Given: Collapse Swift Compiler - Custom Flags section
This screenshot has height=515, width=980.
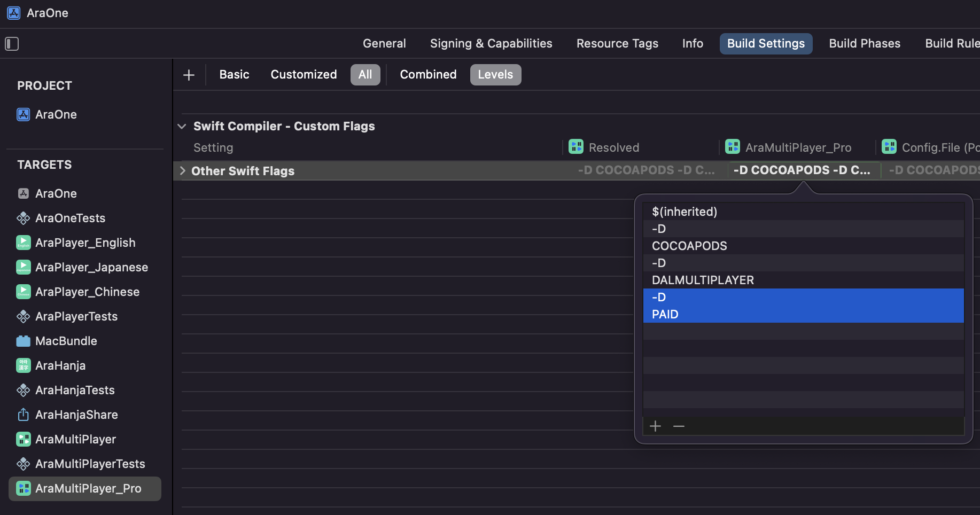Looking at the screenshot, I should pyautogui.click(x=182, y=127).
